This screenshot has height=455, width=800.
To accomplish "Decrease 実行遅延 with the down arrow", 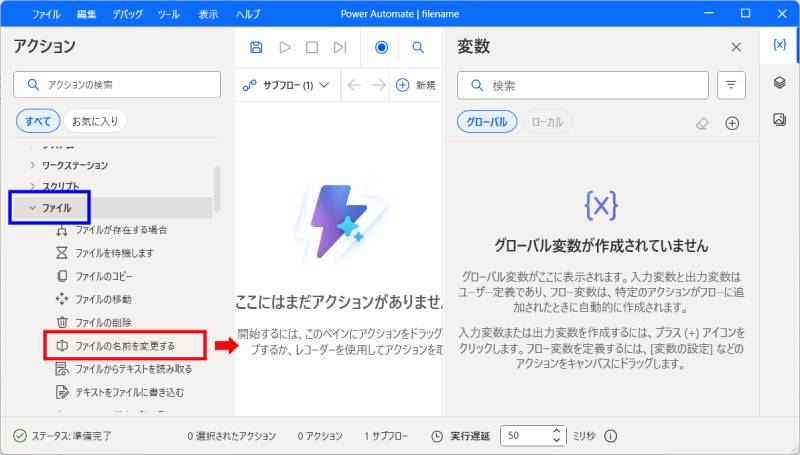I will click(557, 440).
